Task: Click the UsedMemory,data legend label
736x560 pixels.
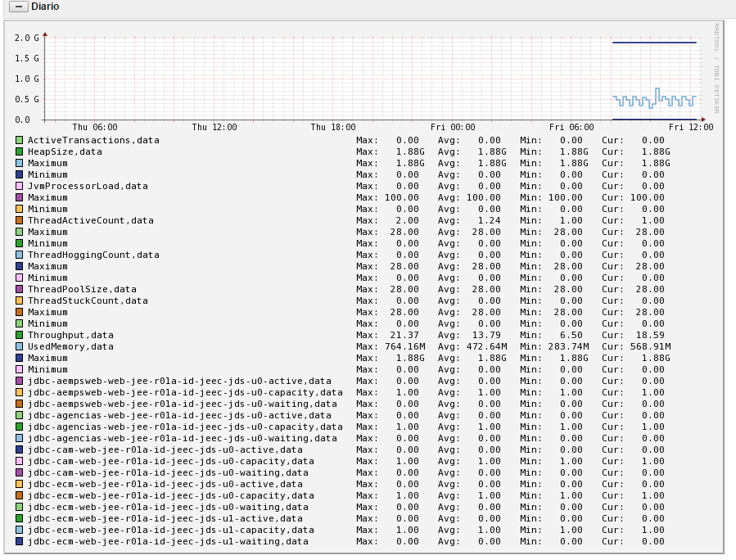Action: (70, 347)
